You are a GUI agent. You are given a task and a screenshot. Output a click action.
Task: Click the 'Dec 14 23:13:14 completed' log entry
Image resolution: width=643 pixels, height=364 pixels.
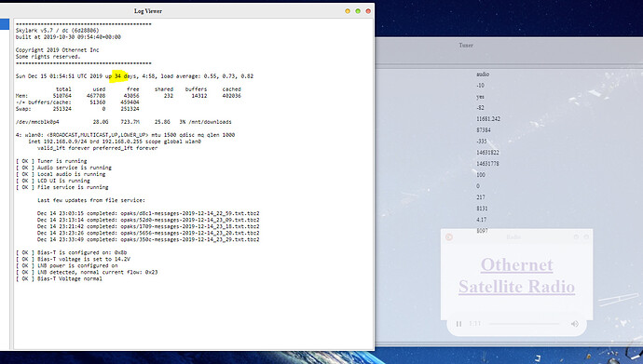[148, 220]
